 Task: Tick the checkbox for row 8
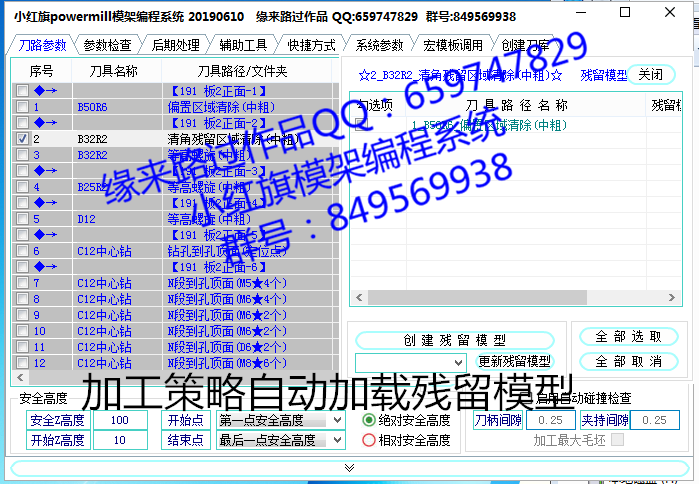point(22,299)
